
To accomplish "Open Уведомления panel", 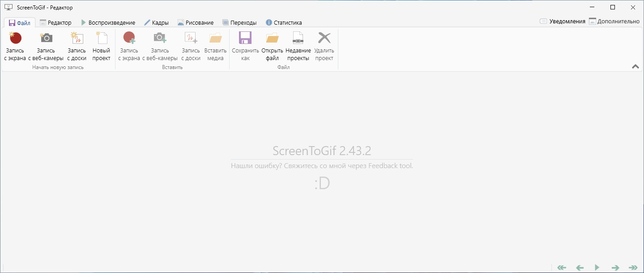I will pos(563,21).
